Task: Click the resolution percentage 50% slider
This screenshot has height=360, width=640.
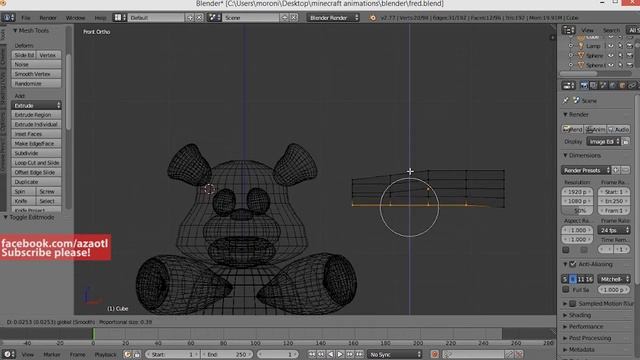Action: click(x=577, y=211)
